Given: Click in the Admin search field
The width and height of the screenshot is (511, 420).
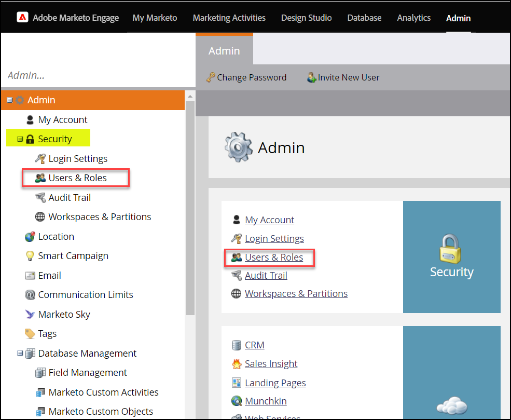Looking at the screenshot, I should pos(93,75).
